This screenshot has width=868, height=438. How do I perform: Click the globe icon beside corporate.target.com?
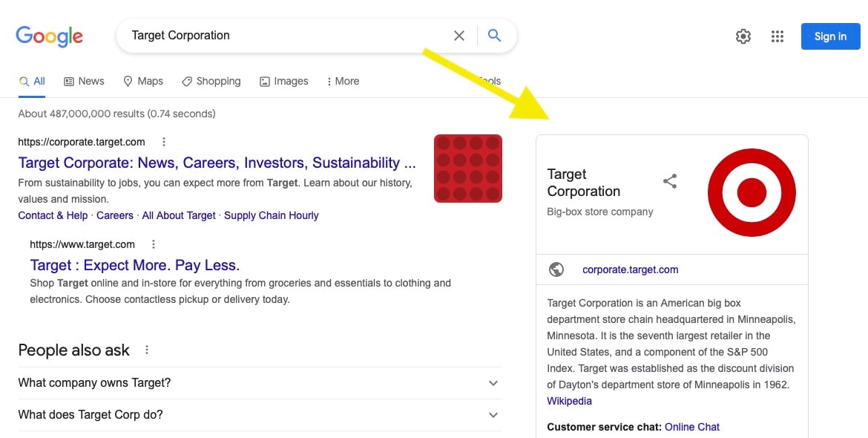coord(556,269)
